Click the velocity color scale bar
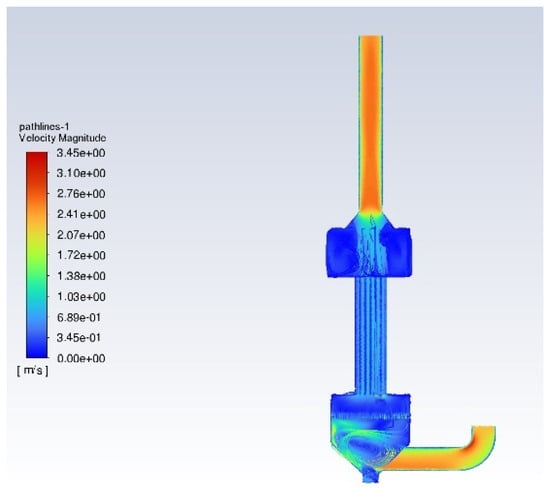 point(36,255)
